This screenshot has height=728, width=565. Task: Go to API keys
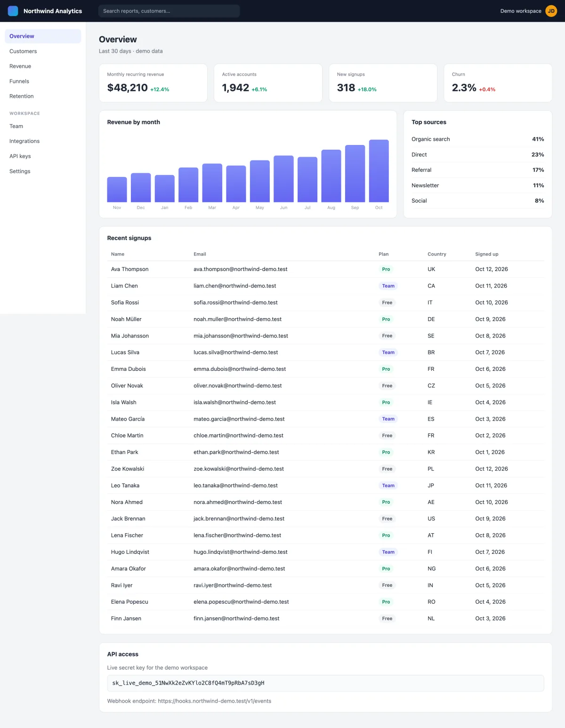43,156
